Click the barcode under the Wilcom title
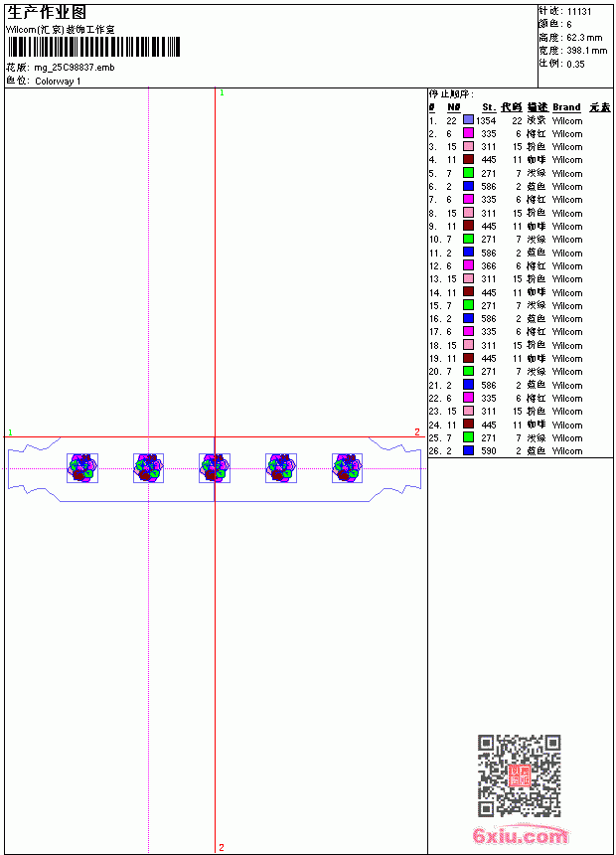 93,47
